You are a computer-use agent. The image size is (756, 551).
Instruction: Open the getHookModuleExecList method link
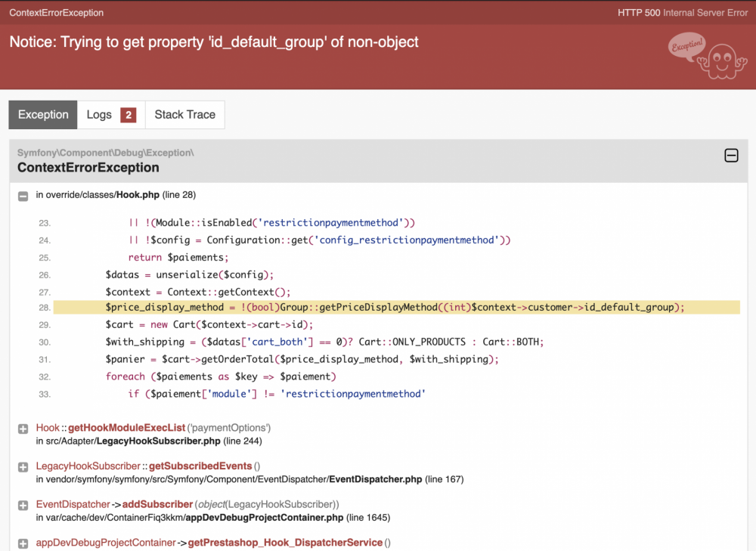click(126, 428)
